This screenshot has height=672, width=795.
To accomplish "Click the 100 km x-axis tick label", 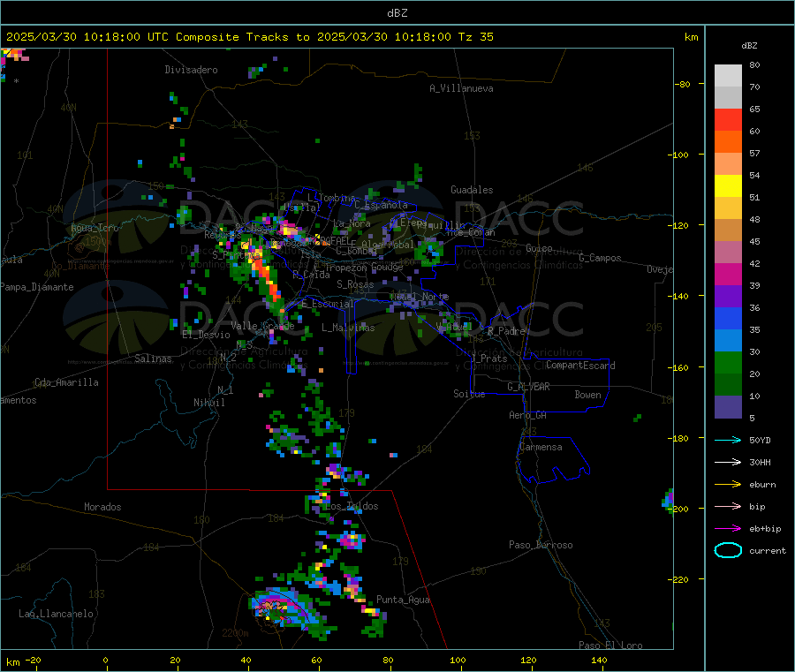I will point(458,660).
